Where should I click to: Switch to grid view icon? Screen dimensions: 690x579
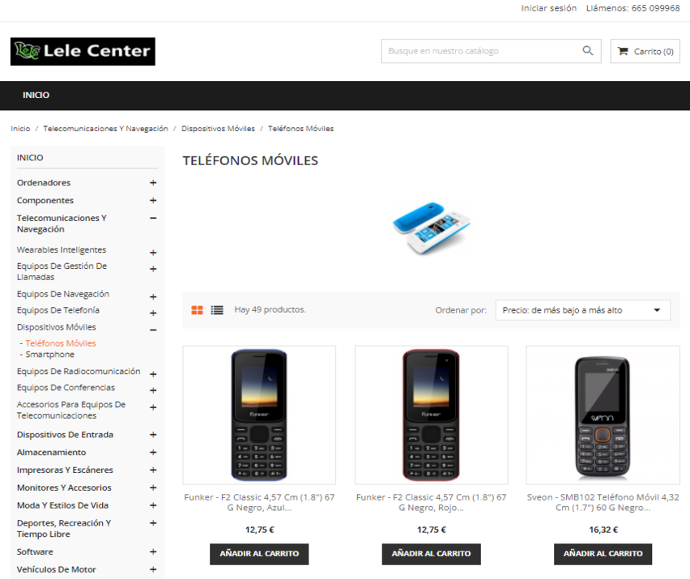click(197, 310)
